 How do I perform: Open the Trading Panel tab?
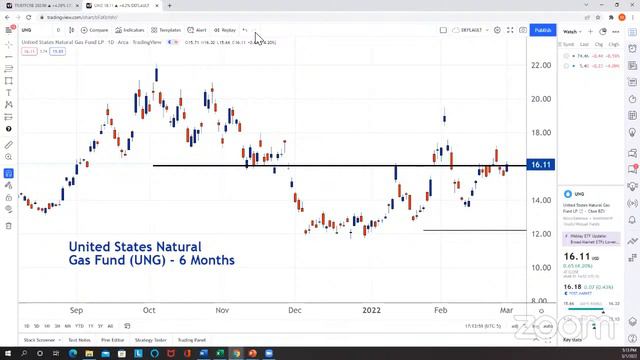(191, 340)
